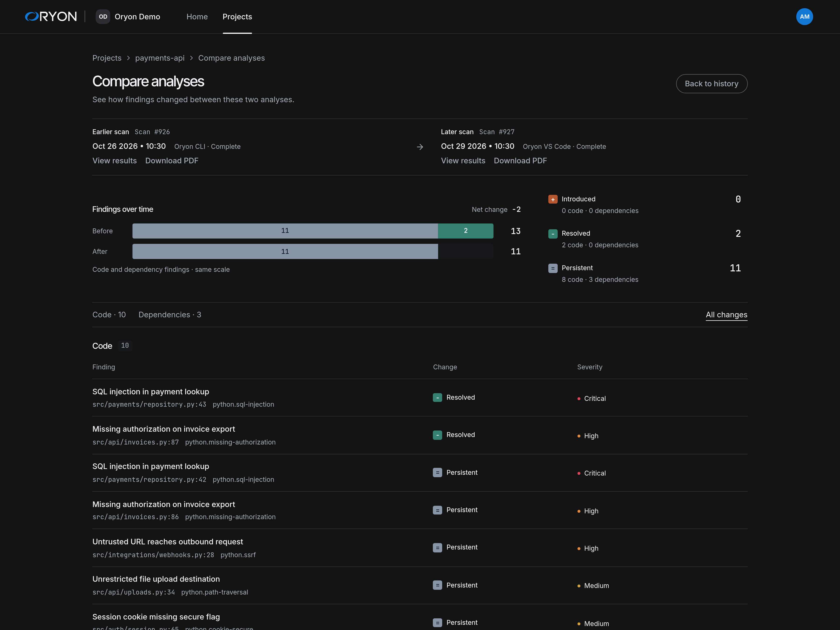Click the gray After bar showing 11
840x630 pixels.
point(285,251)
